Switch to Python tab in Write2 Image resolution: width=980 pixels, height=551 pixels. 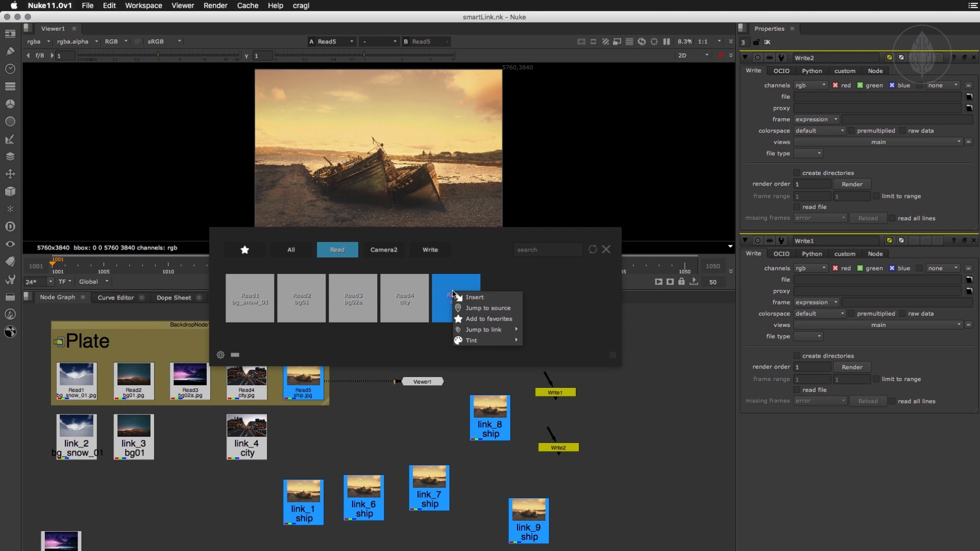pyautogui.click(x=812, y=71)
